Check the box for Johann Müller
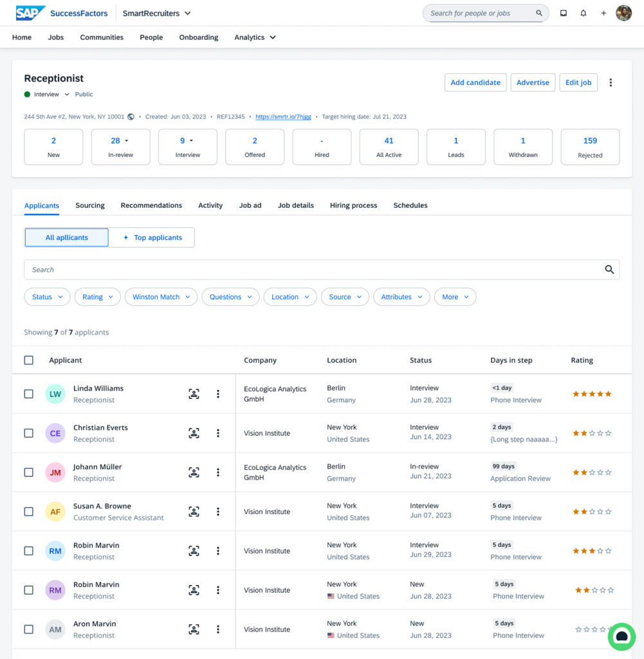The image size is (644, 659). click(x=29, y=472)
